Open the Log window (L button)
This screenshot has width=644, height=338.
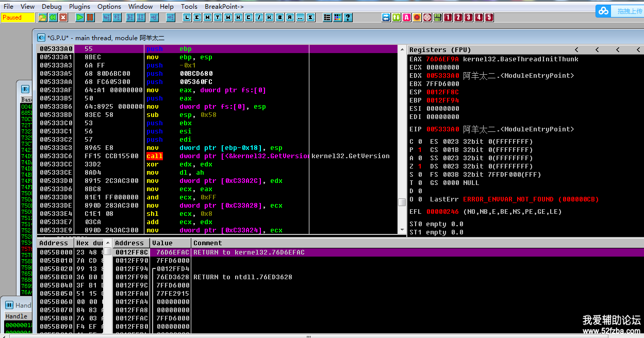(187, 18)
